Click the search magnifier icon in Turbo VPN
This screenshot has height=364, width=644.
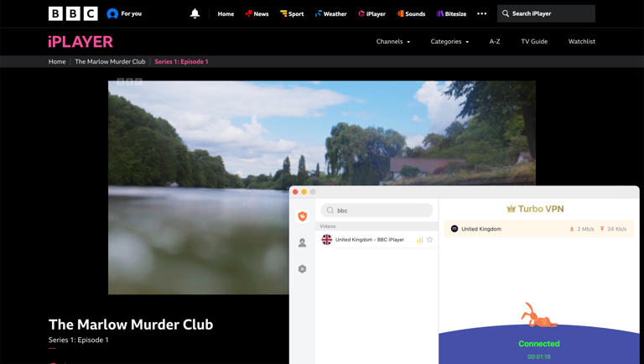(x=330, y=211)
